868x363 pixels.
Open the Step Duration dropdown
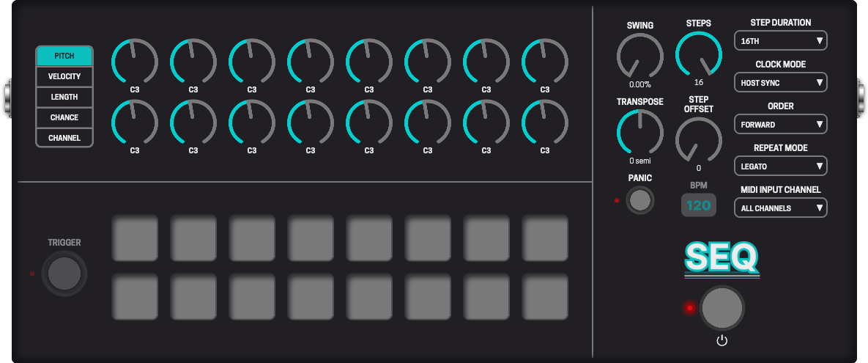(780, 41)
